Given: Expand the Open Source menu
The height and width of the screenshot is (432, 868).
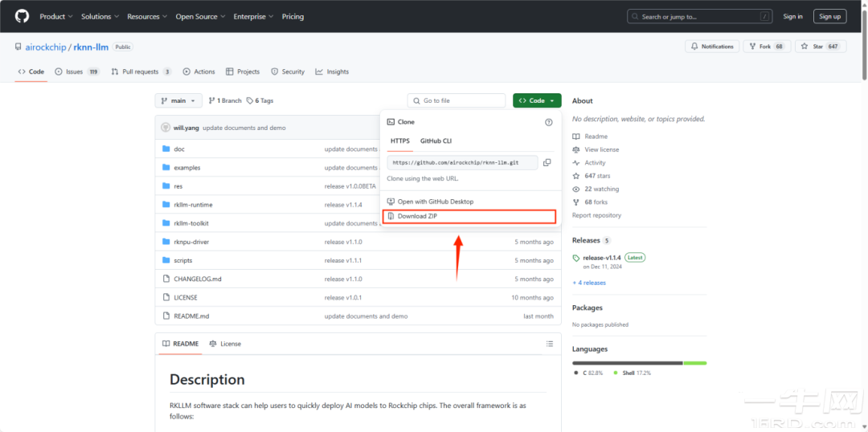Looking at the screenshot, I should [x=200, y=17].
